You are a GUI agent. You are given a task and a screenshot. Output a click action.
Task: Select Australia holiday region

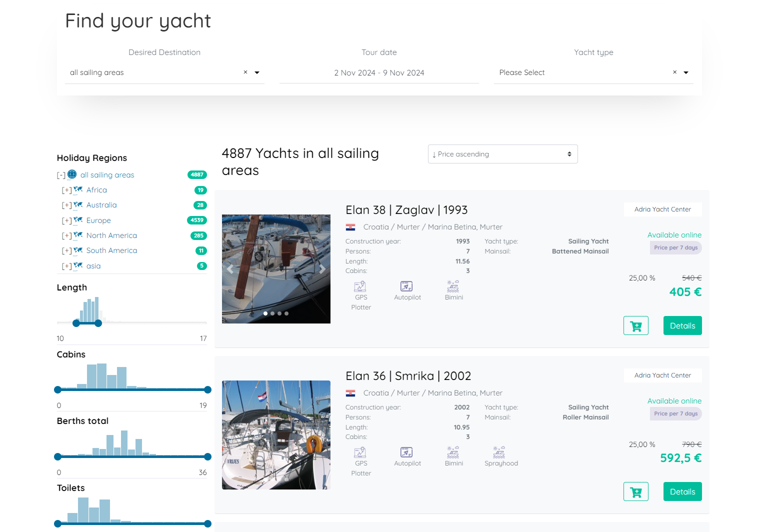tap(101, 205)
